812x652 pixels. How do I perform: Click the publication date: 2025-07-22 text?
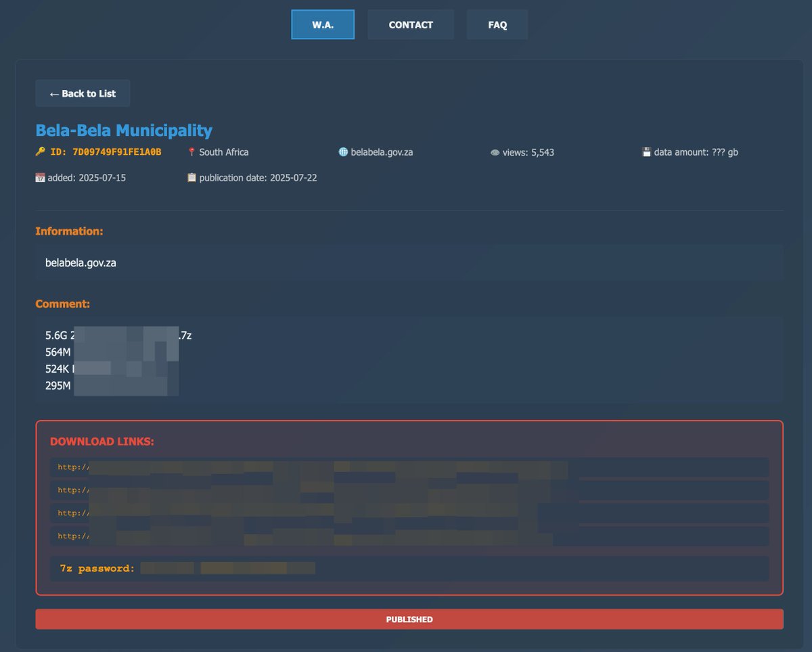tap(258, 178)
